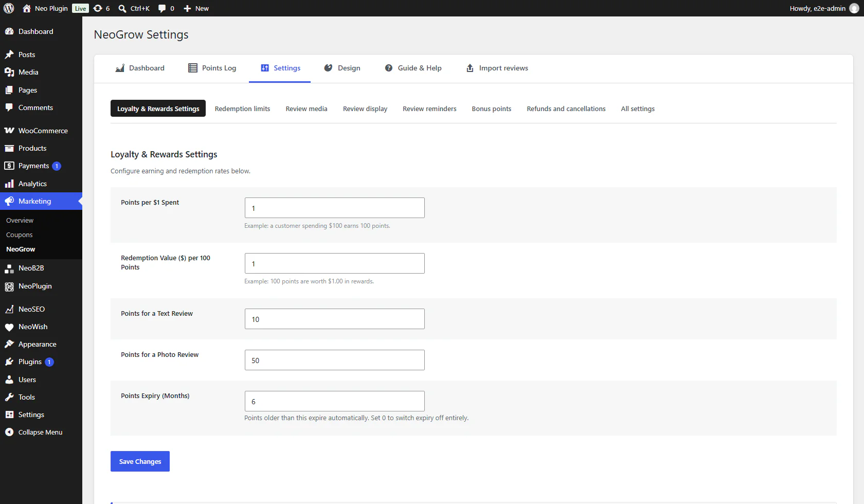
Task: Click the Appearance brush icon
Action: pos(9,344)
